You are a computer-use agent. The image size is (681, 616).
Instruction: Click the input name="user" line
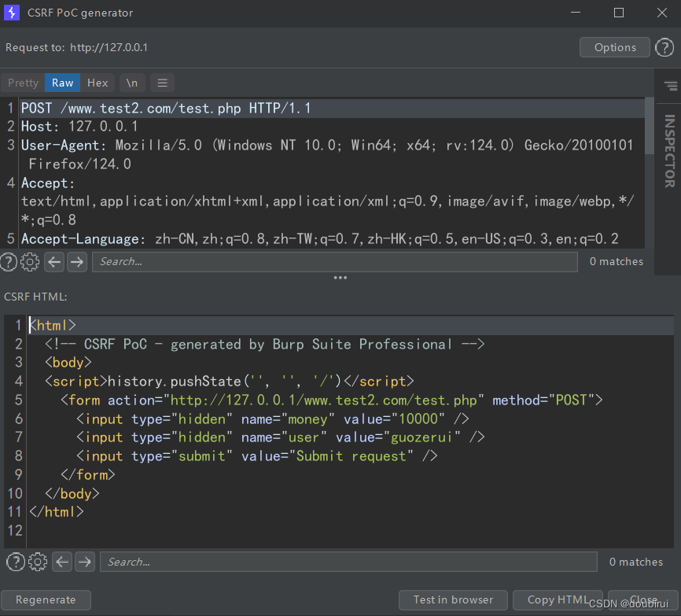click(281, 437)
